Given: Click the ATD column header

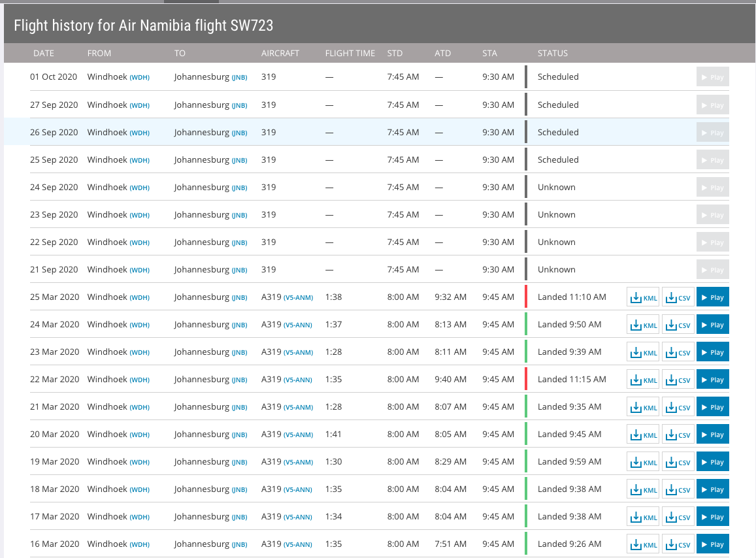Looking at the screenshot, I should point(442,54).
